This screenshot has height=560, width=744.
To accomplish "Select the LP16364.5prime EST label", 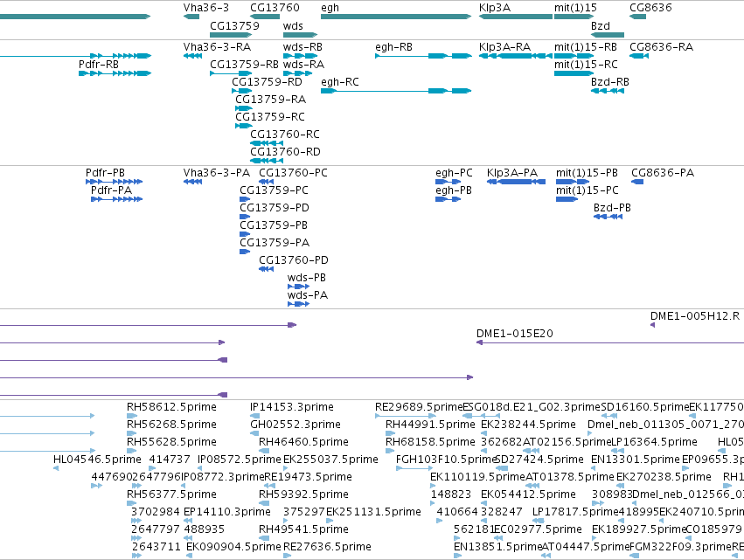I will click(654, 442).
